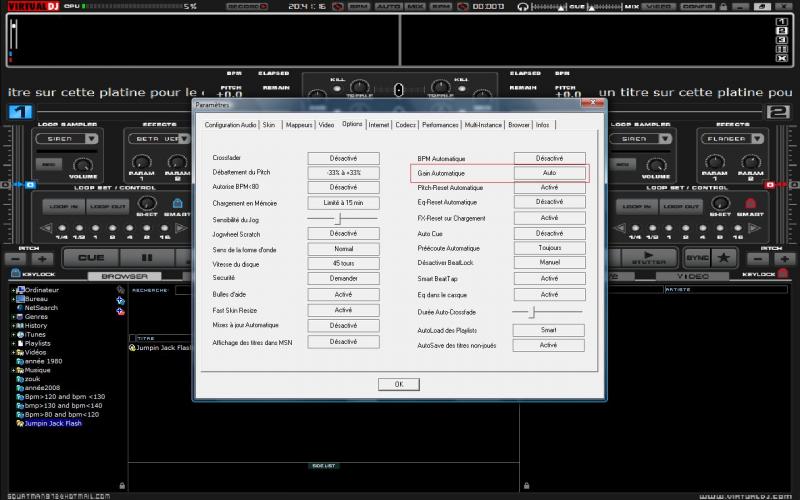
Task: Toggle the right deck Keylock icon
Action: point(783,273)
